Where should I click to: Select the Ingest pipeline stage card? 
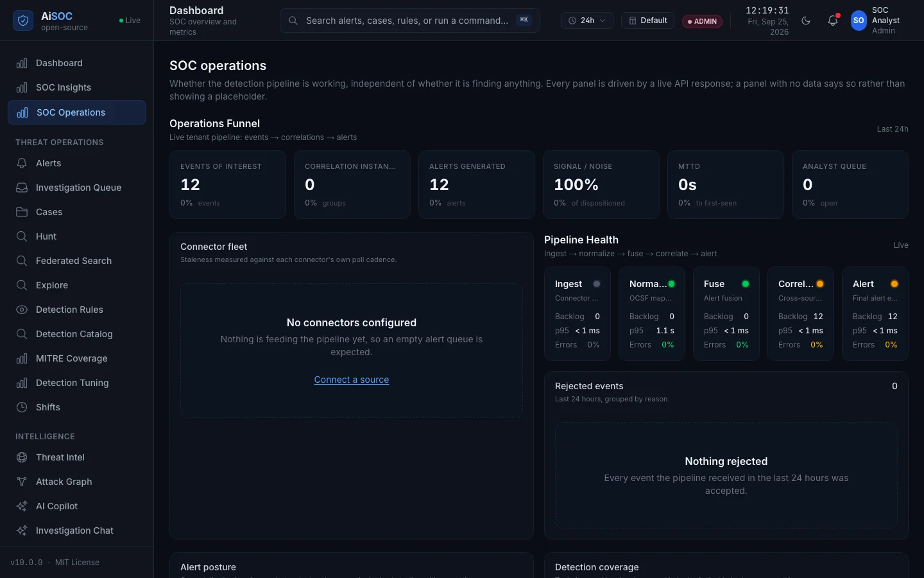coord(577,314)
